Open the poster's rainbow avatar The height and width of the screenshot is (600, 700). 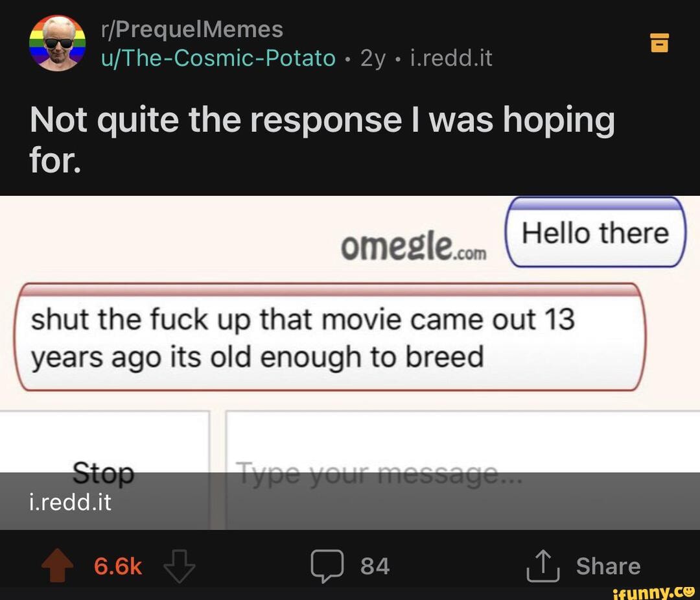(58, 43)
